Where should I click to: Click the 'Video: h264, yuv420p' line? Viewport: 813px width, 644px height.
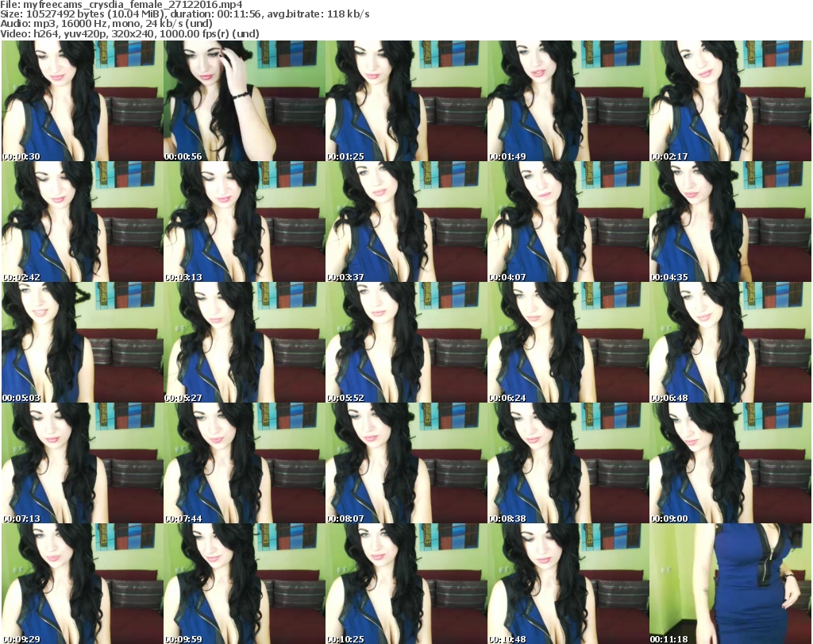pos(129,33)
